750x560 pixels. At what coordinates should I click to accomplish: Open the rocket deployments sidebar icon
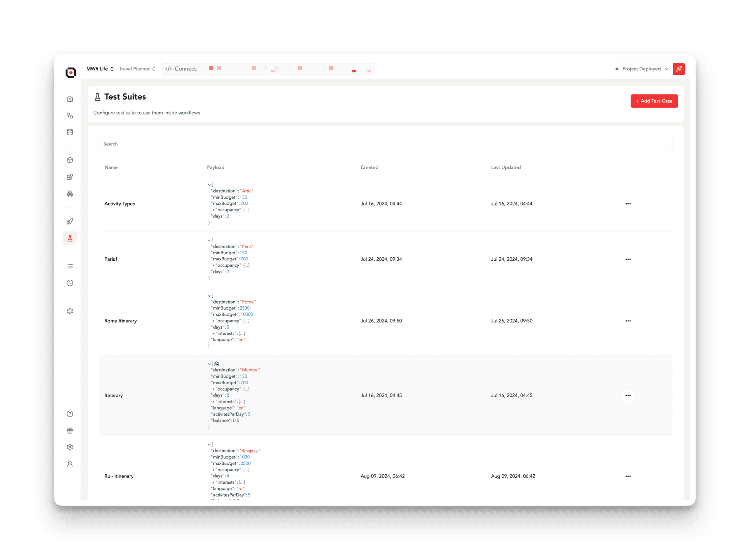[70, 221]
